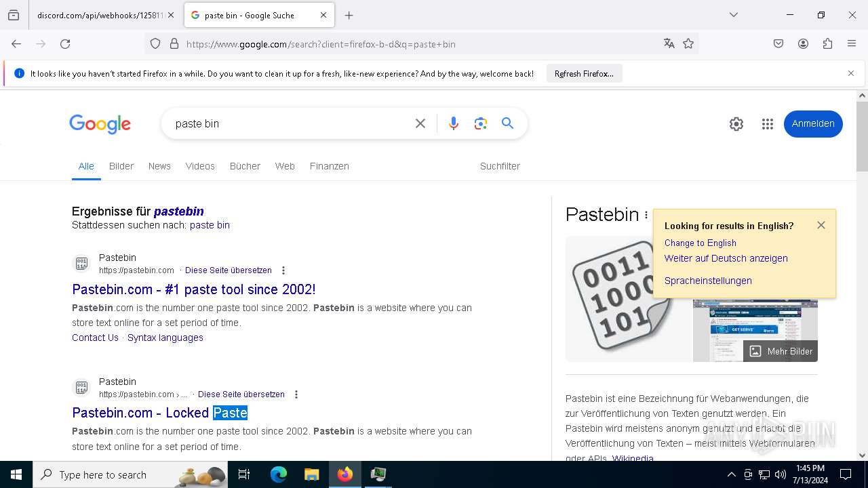
Task: Save the page to Pocket
Action: (x=778, y=44)
